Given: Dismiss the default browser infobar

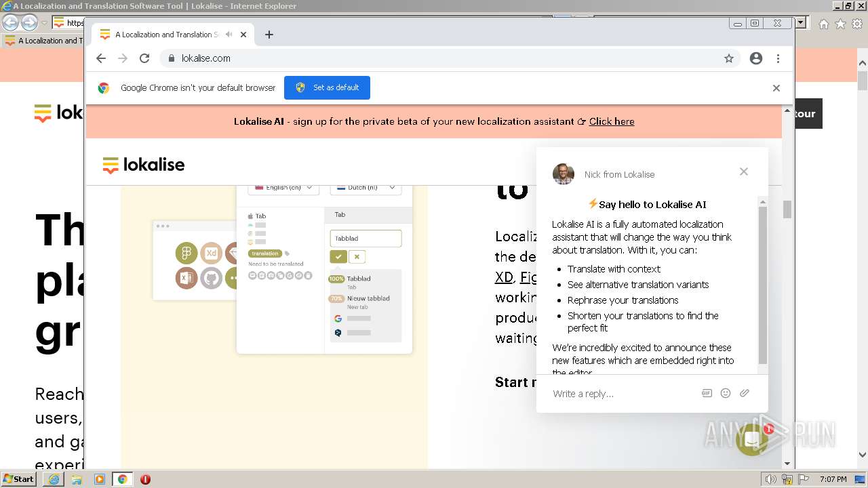Looking at the screenshot, I should pyautogui.click(x=776, y=88).
